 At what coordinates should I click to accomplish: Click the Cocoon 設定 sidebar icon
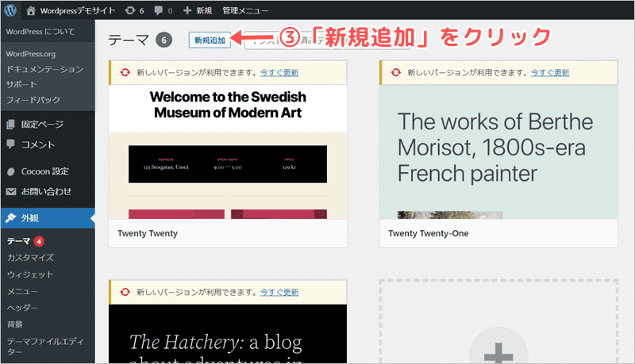pyautogui.click(x=11, y=171)
